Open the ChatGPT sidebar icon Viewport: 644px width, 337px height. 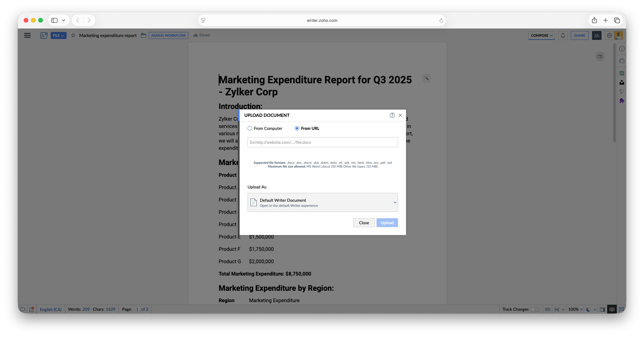tap(622, 73)
